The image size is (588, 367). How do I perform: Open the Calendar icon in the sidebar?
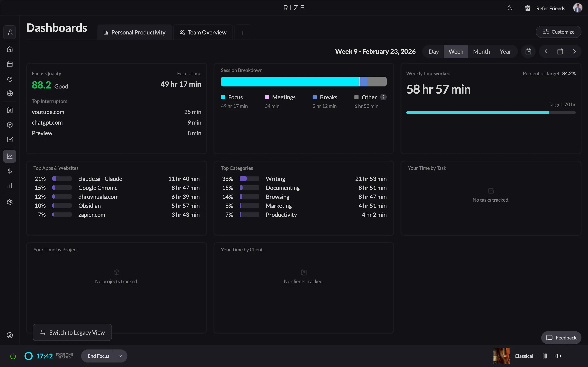tap(10, 64)
